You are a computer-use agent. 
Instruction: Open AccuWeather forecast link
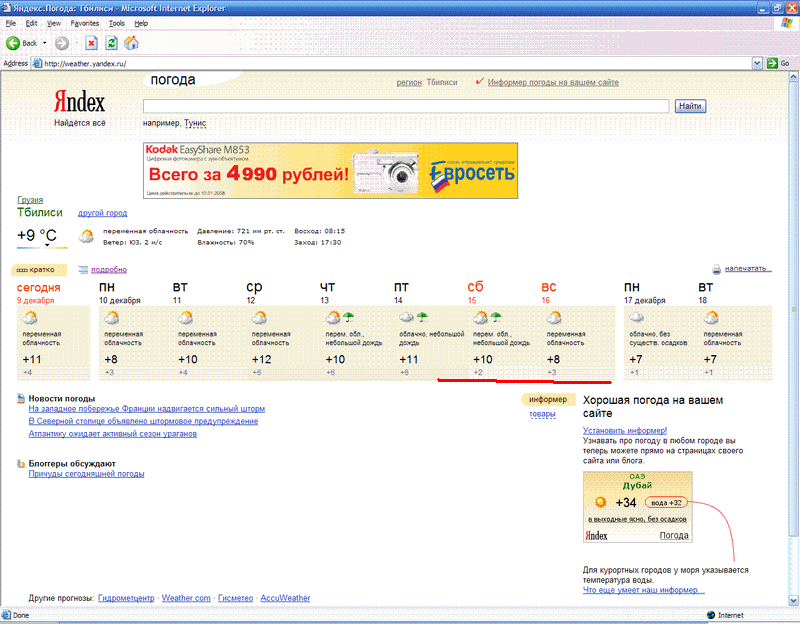(x=285, y=598)
